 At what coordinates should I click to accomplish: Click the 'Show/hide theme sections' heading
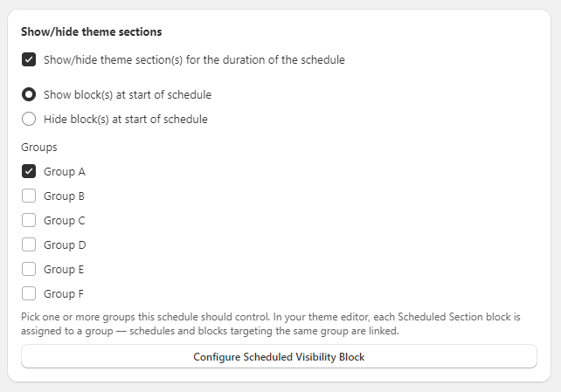coord(91,31)
